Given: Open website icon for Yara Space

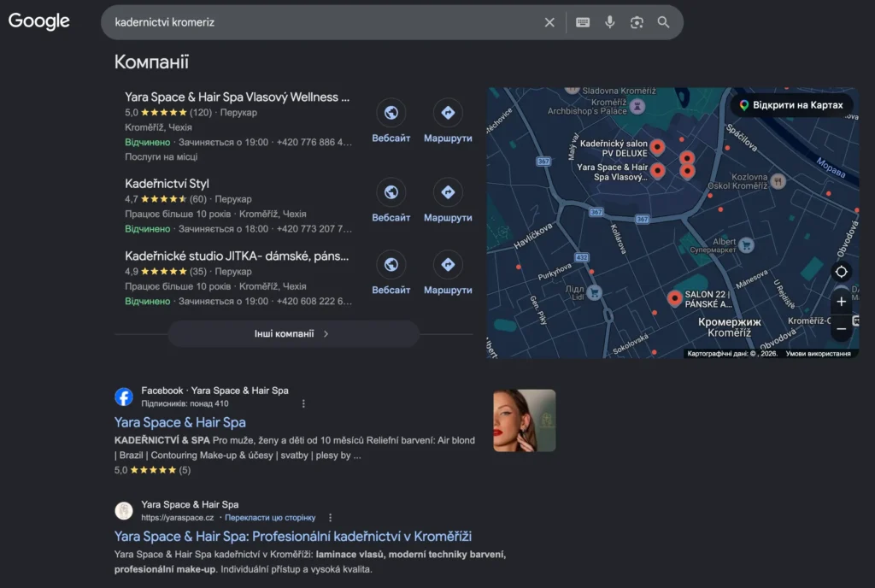Looking at the screenshot, I should pos(391,113).
